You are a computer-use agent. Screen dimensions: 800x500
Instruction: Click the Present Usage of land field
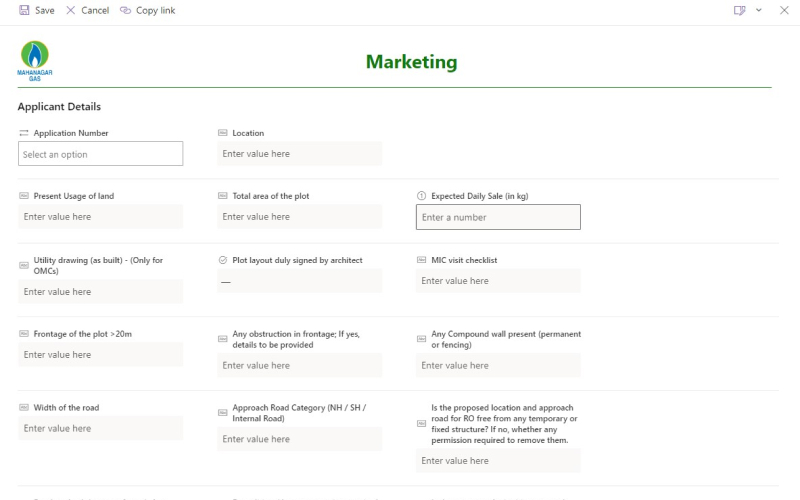click(x=101, y=216)
